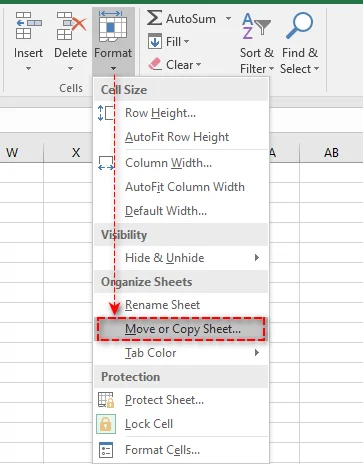This screenshot has width=363, height=464.
Task: Select AutoFit Row Height
Action: (x=181, y=137)
